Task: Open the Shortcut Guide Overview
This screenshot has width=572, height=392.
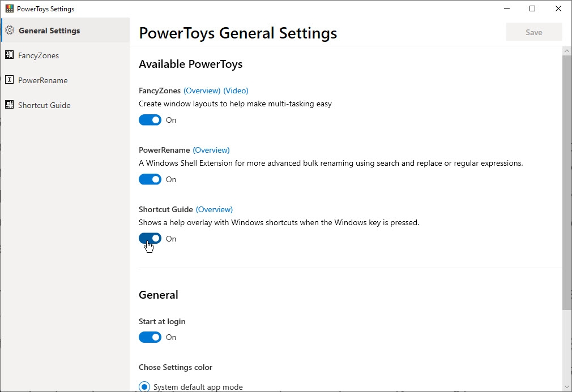Action: [x=214, y=209]
